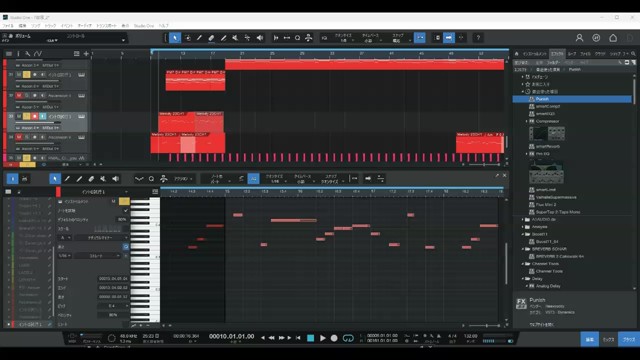The height and width of the screenshot is (360, 640).
Task: Open the file menu in the menu bar
Action: pos(8,26)
